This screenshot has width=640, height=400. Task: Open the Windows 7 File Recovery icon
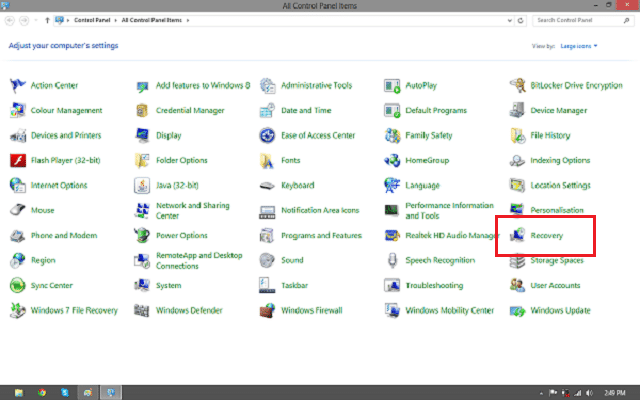click(x=18, y=310)
